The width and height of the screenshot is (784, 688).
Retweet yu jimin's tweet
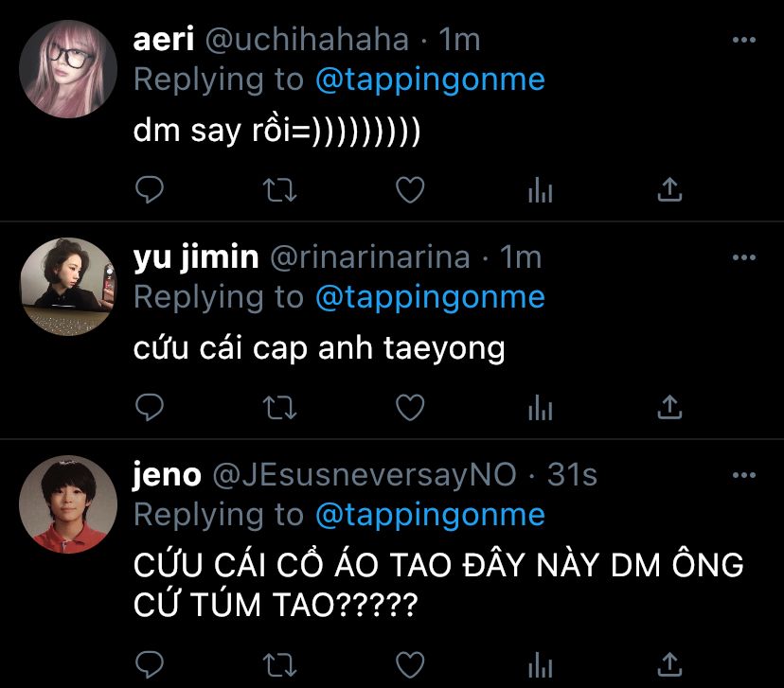(278, 407)
